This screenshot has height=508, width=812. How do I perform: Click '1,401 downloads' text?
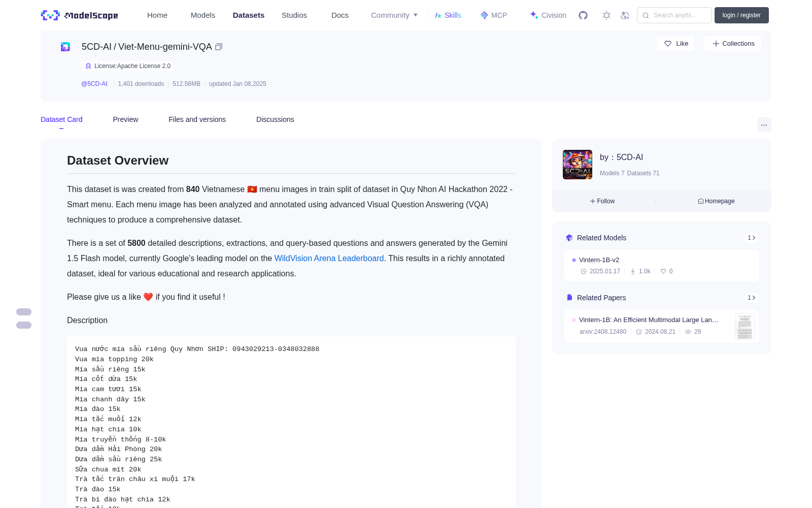141,84
